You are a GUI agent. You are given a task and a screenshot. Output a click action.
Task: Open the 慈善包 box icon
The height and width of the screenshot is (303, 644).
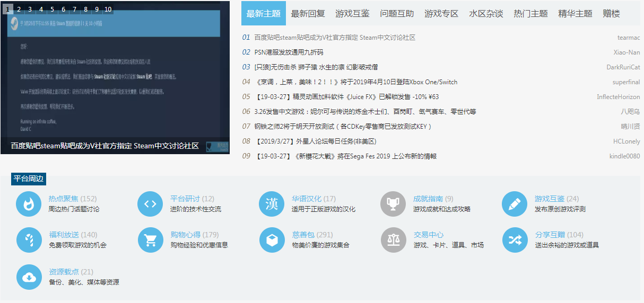[x=272, y=240]
